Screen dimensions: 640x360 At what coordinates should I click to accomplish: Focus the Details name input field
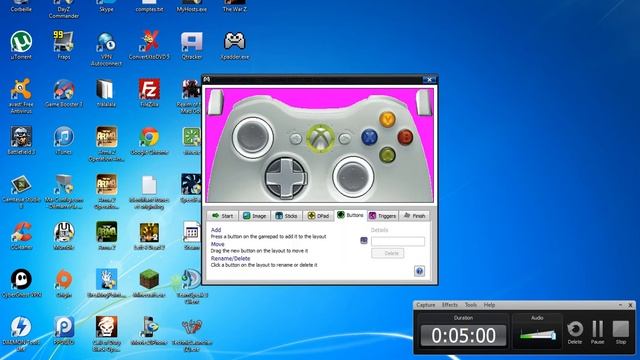398,241
